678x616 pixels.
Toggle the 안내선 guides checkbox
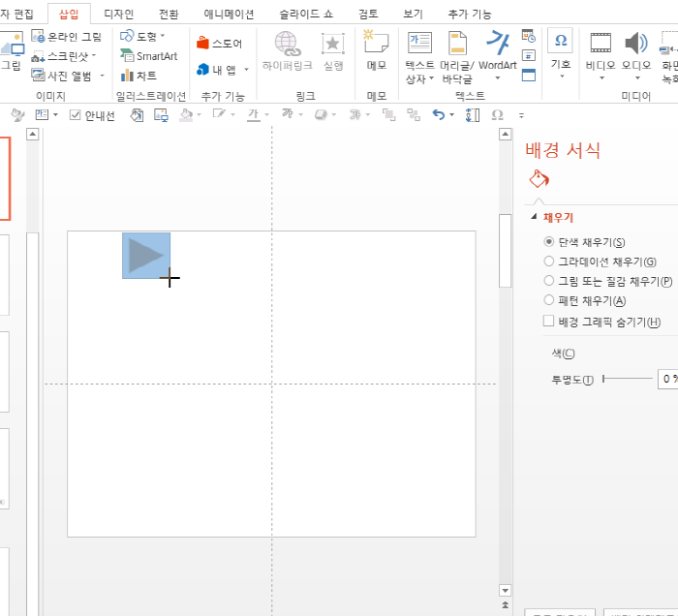click(76, 115)
